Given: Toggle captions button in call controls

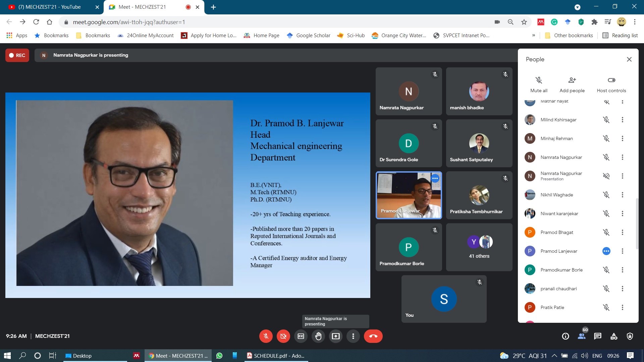Looking at the screenshot, I should tap(301, 336).
